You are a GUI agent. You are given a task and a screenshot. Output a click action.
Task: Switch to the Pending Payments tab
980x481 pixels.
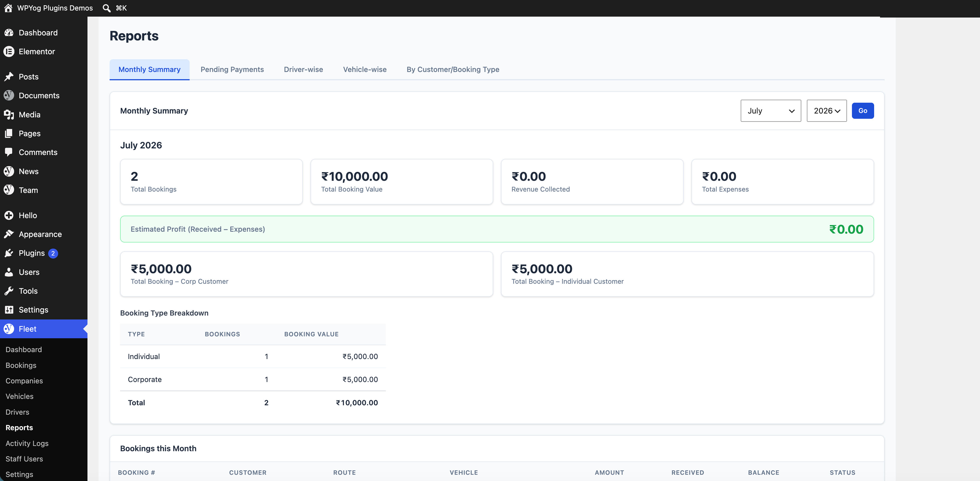[232, 69]
